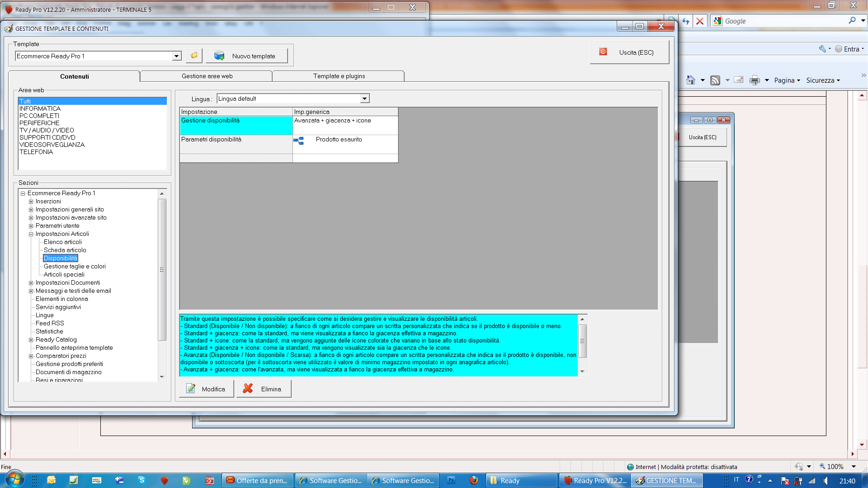The height and width of the screenshot is (488, 868).
Task: Switch to Gestione aree web tab
Action: (207, 76)
